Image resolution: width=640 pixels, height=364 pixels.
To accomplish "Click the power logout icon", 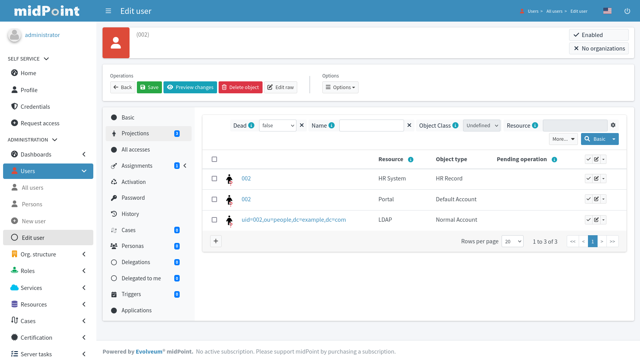I will click(x=627, y=11).
